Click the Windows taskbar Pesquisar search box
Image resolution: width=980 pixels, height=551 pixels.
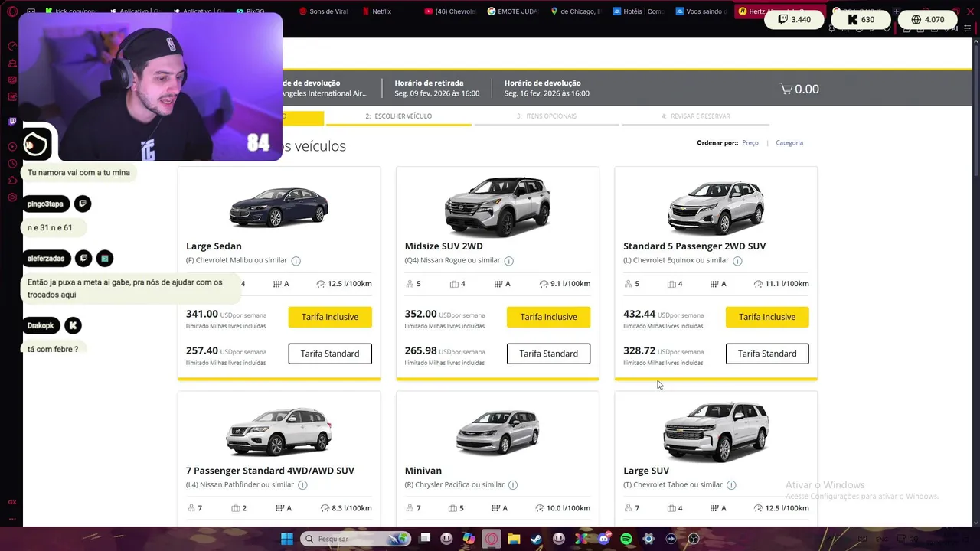(x=354, y=539)
